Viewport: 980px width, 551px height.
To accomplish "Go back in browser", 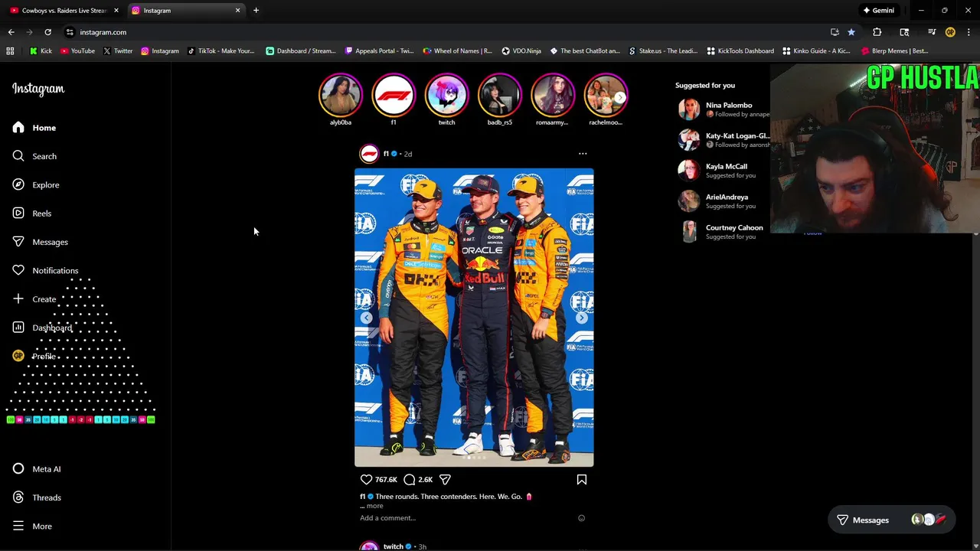I will tap(11, 32).
